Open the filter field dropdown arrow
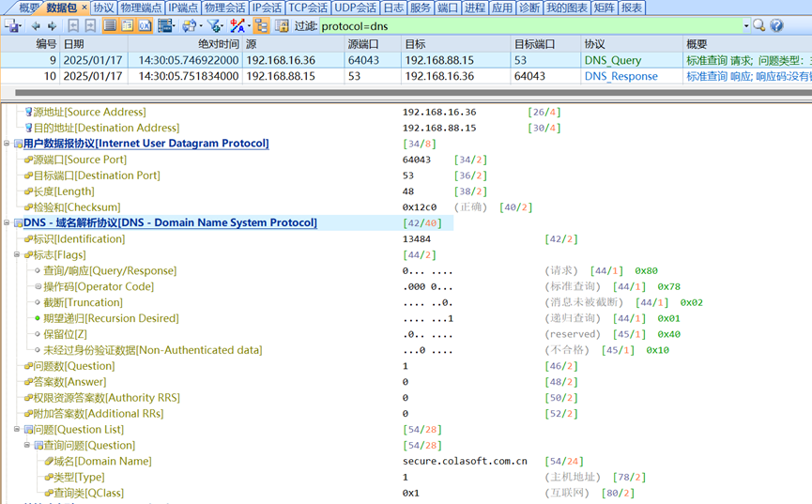This screenshot has width=812, height=504. pos(746,26)
